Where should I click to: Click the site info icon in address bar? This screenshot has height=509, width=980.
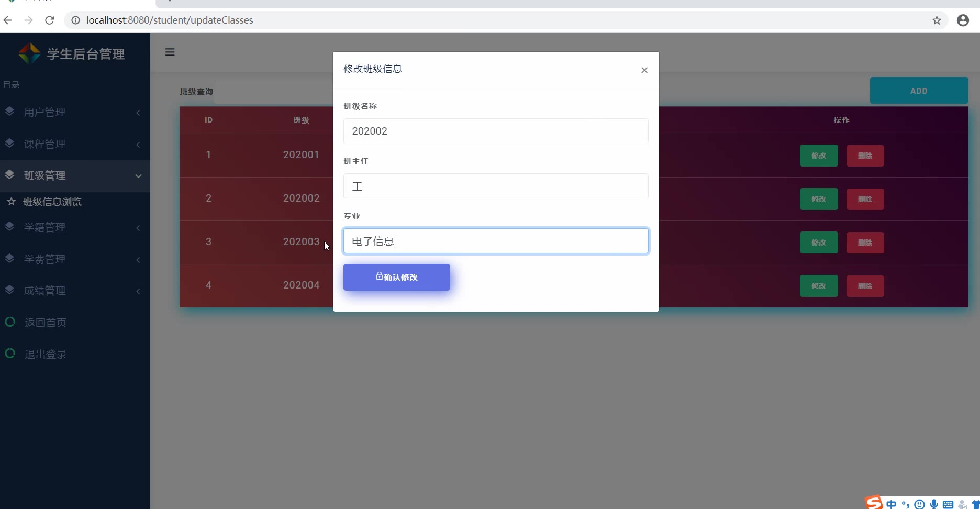click(x=76, y=20)
